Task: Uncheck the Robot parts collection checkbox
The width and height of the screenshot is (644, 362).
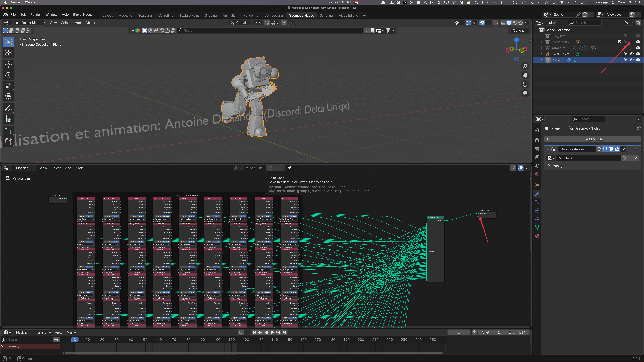Action: (x=620, y=42)
